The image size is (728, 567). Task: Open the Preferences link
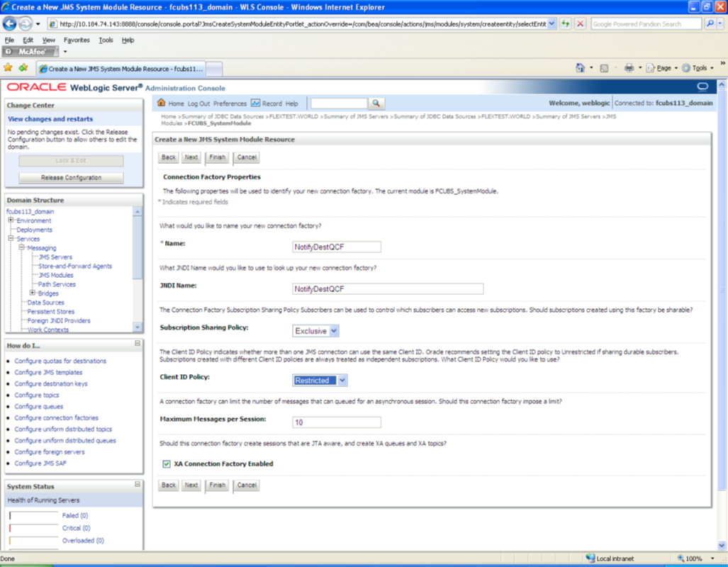[230, 103]
